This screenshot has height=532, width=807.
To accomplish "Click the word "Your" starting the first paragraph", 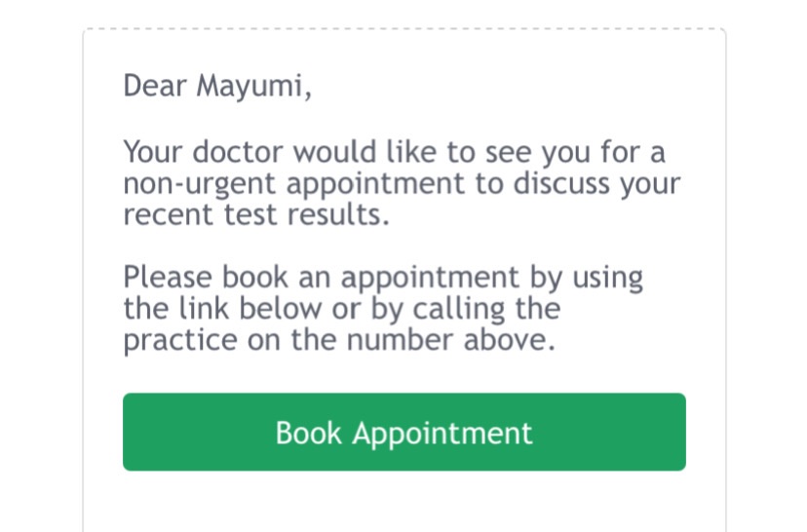I will tap(154, 154).
